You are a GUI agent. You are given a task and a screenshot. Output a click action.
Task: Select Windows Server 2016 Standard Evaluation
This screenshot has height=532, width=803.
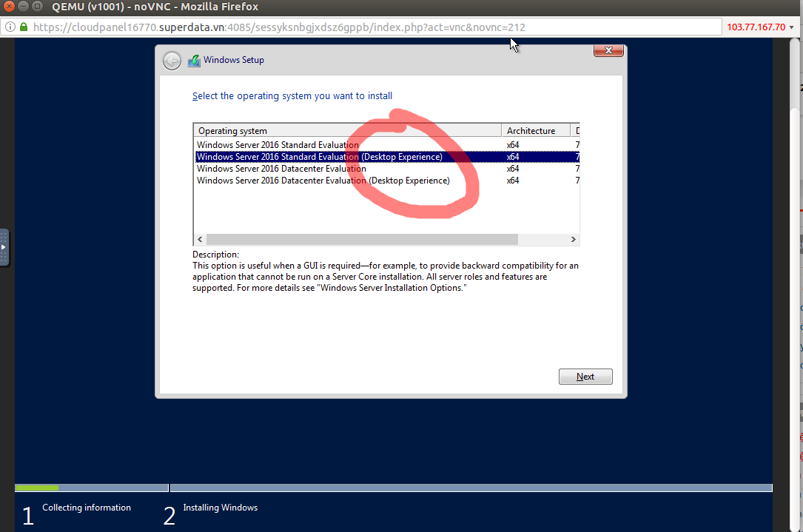278,145
